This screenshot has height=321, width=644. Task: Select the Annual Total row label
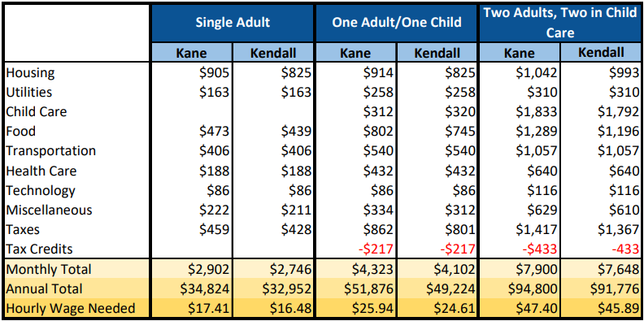45,289
